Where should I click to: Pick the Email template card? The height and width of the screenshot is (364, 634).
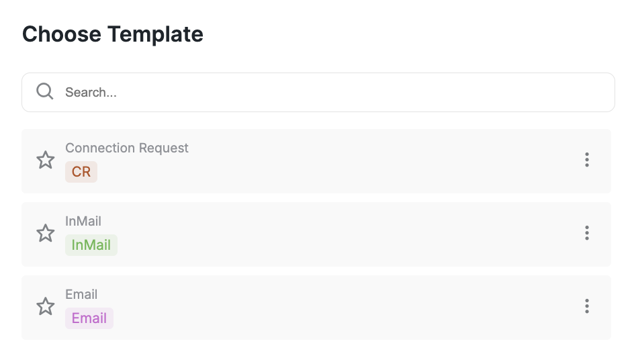[x=336, y=307]
